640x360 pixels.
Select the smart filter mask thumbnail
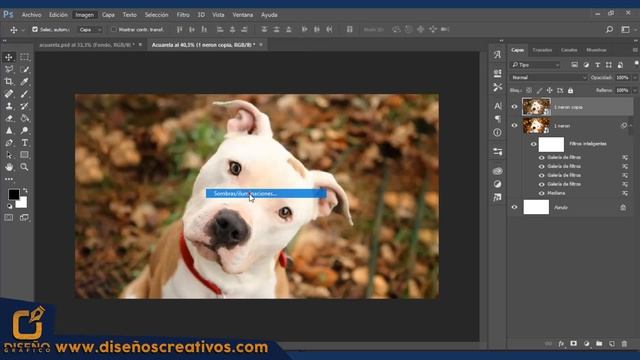click(x=551, y=144)
